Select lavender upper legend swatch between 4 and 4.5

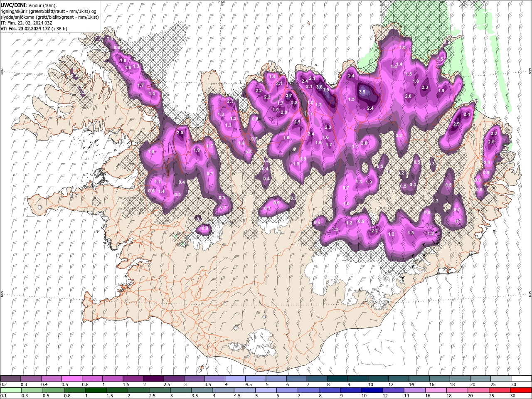tap(235, 378)
